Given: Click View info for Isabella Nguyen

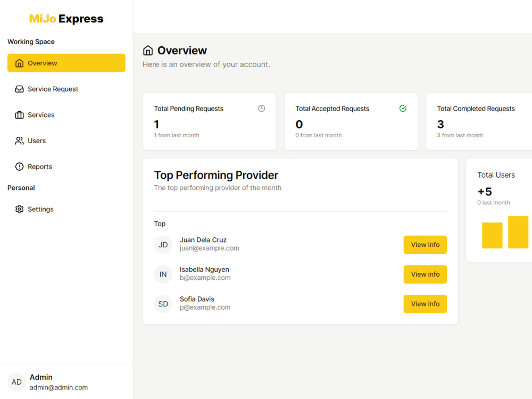Looking at the screenshot, I should click(x=425, y=274).
